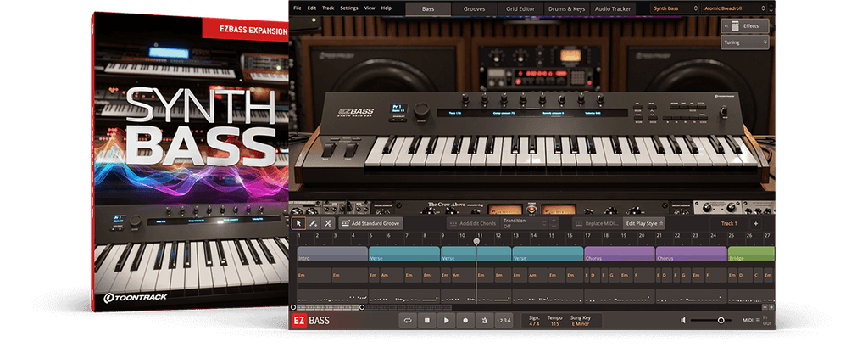Select the arrow pointer tool
Screen dimensions: 868x353
(x=298, y=223)
